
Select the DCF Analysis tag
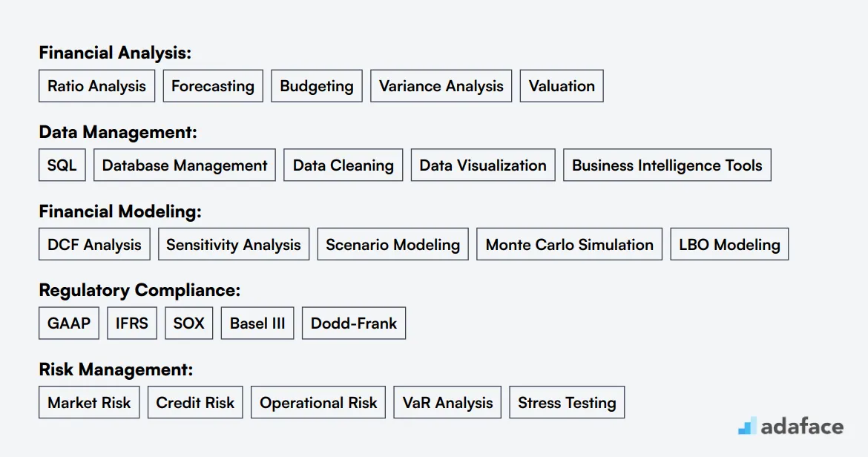[x=94, y=244]
